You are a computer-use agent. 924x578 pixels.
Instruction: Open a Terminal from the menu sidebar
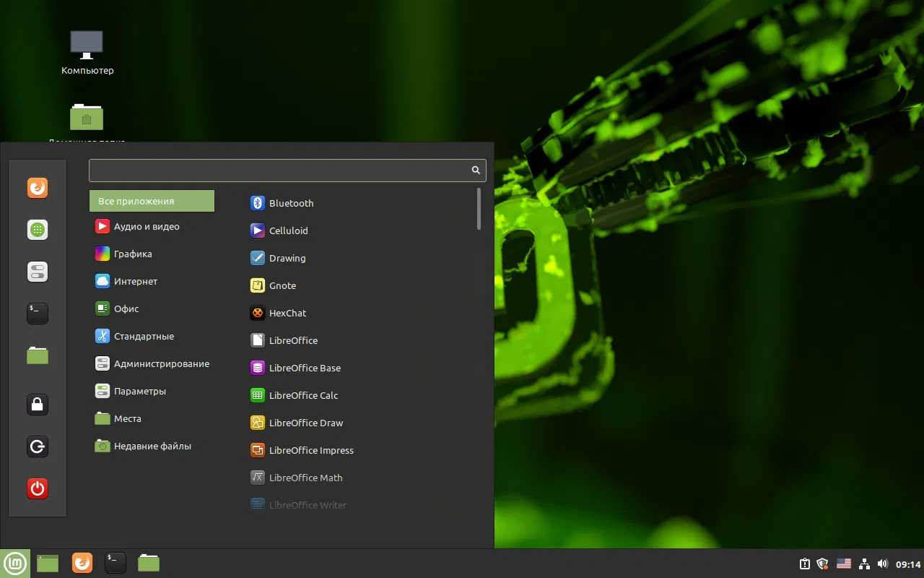point(37,313)
